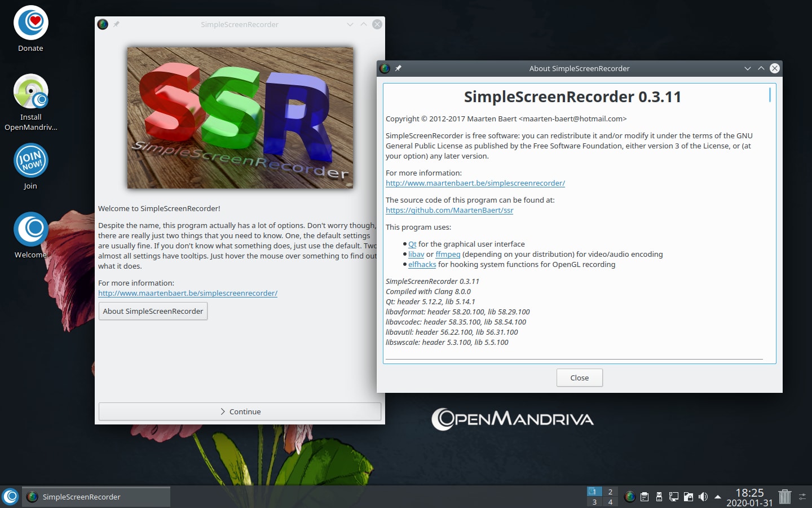Open the Welcome desktop icon
Screen dimensions: 812x508
coord(31,229)
